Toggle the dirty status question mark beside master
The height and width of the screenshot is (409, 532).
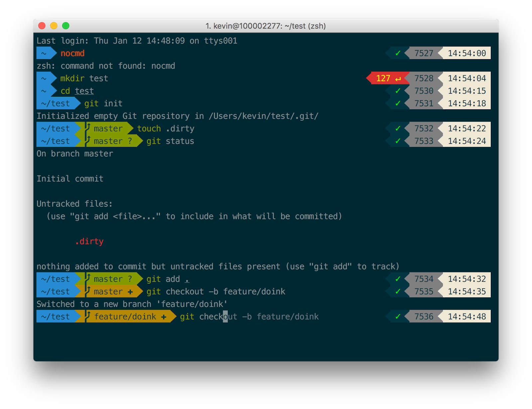point(131,141)
